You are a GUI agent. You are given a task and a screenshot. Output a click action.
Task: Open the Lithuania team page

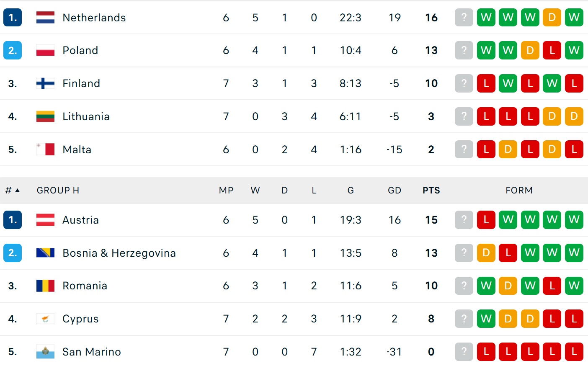[x=86, y=116]
